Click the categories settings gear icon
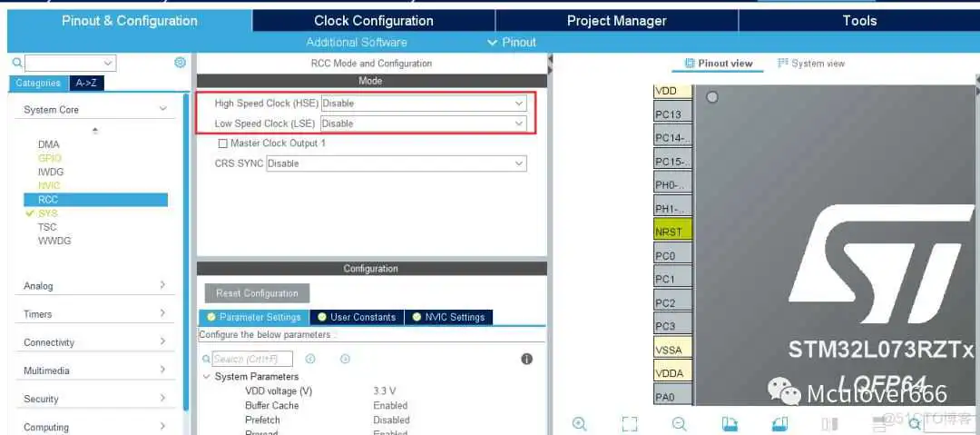 [x=180, y=63]
